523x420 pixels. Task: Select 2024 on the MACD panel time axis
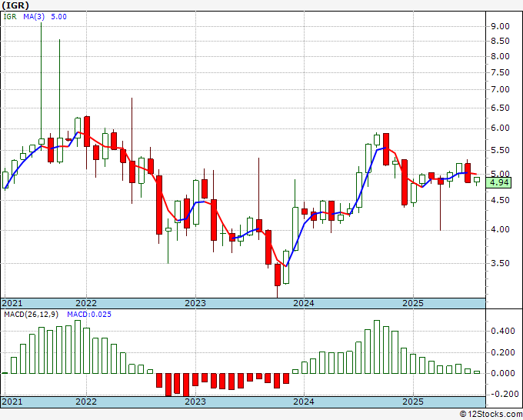click(x=304, y=402)
